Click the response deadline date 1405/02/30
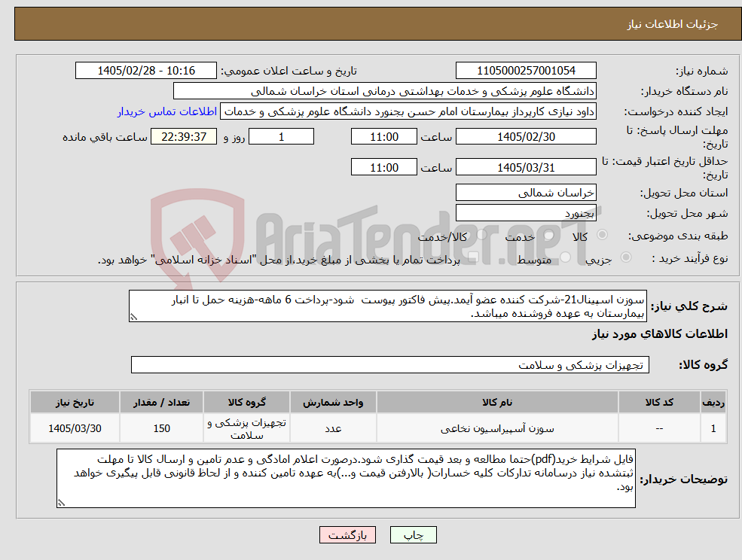Image resolution: width=742 pixels, height=560 pixels. tap(526, 137)
